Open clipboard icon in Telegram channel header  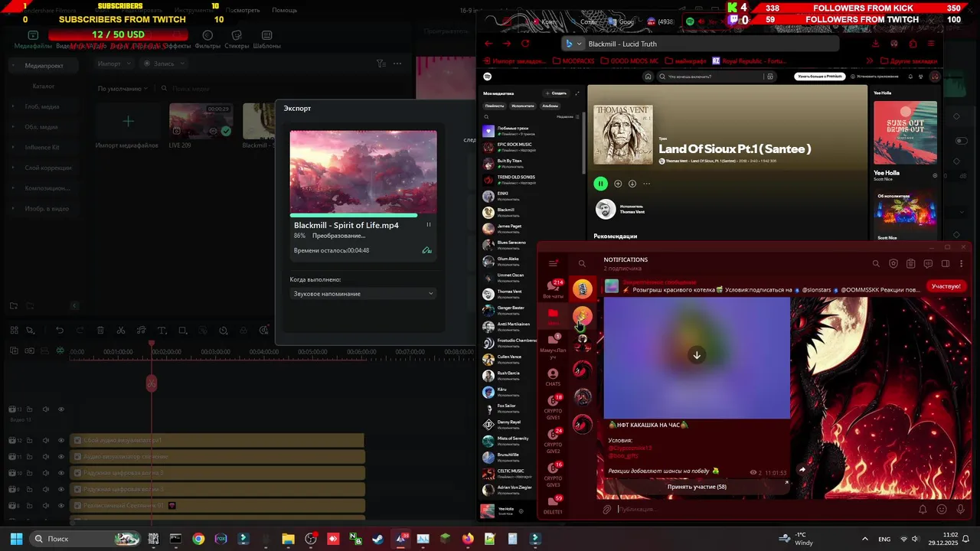pyautogui.click(x=910, y=264)
